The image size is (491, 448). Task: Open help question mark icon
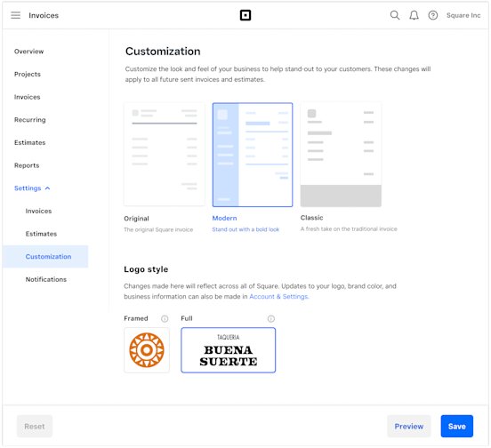(433, 15)
